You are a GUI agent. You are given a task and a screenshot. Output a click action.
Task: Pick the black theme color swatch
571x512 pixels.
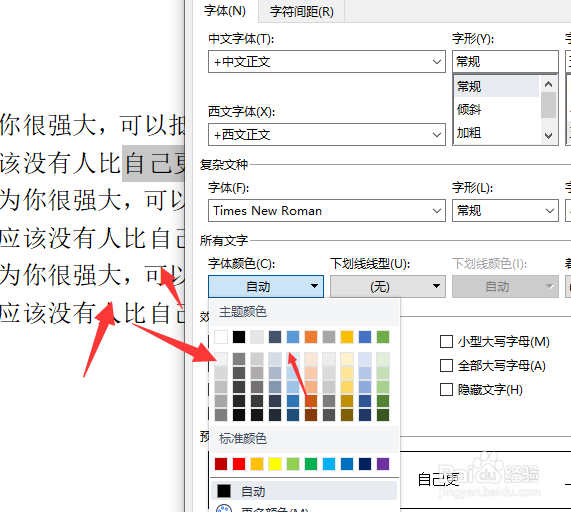[239, 337]
